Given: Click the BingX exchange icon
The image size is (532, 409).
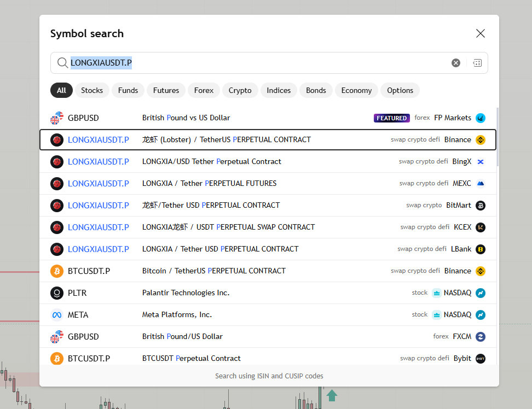Looking at the screenshot, I should click(x=481, y=162).
